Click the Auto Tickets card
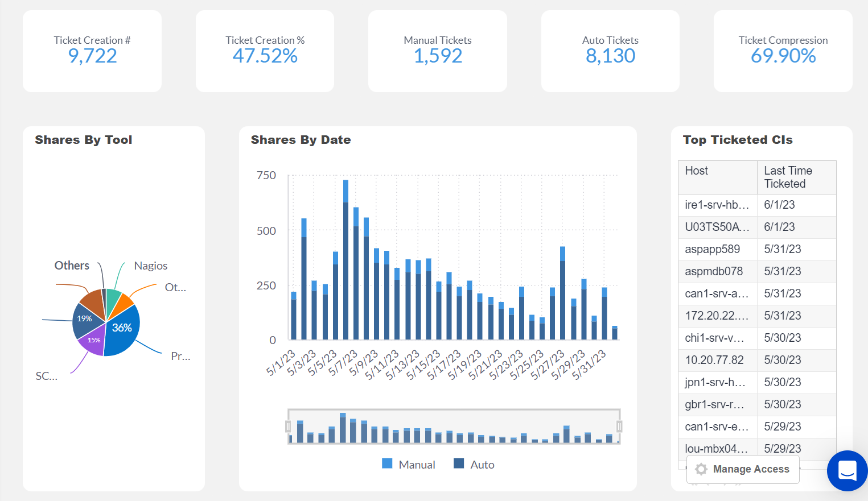 [610, 51]
